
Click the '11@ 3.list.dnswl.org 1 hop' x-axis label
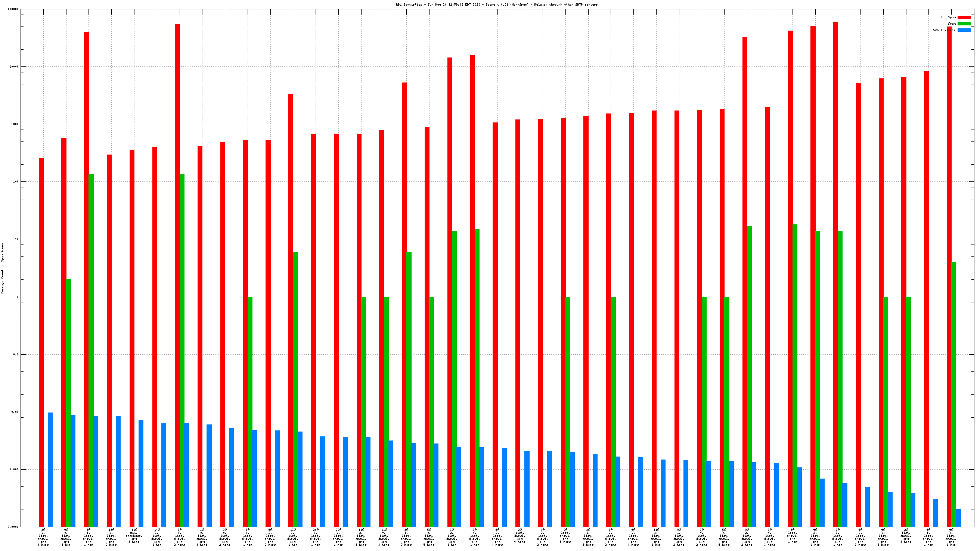pos(656,537)
